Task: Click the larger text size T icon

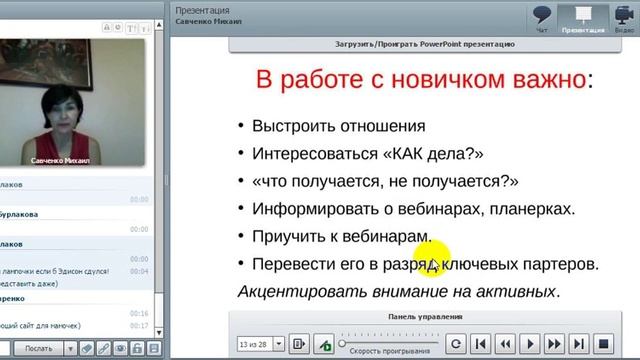Action: 131,28
